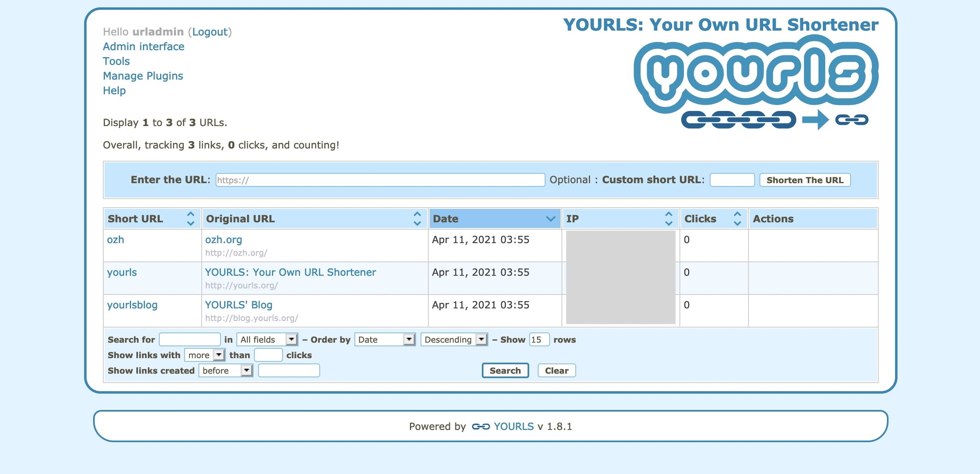Click the http://ozh.org/ address text

tap(236, 253)
